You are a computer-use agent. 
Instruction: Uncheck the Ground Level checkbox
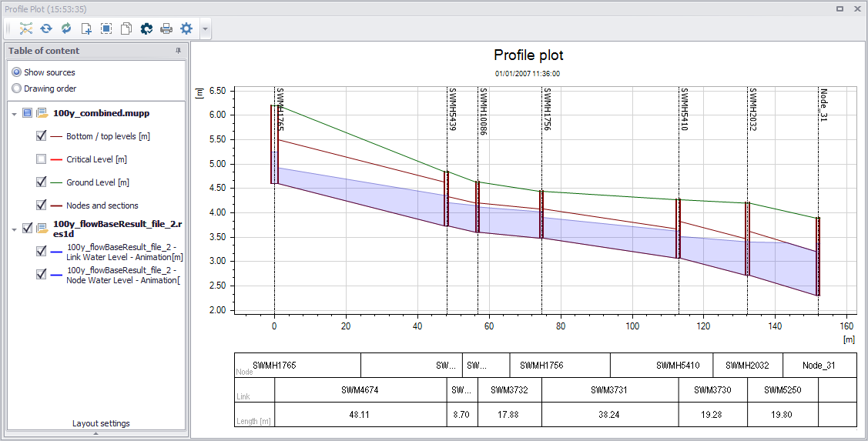tap(41, 182)
